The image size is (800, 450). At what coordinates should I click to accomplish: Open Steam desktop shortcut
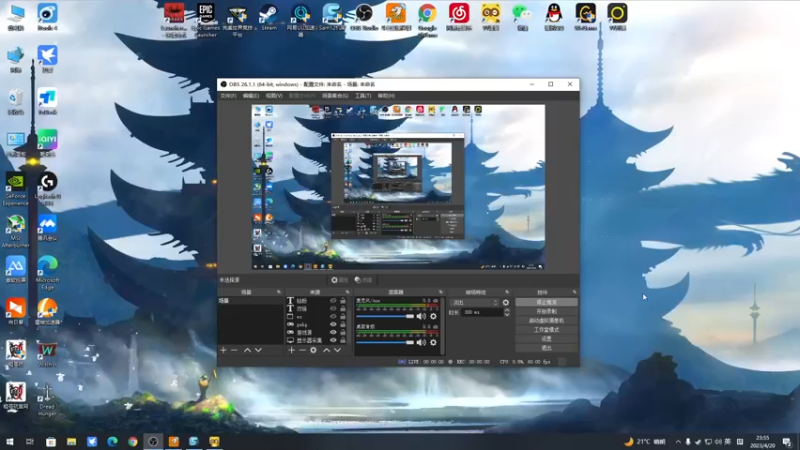tap(269, 17)
